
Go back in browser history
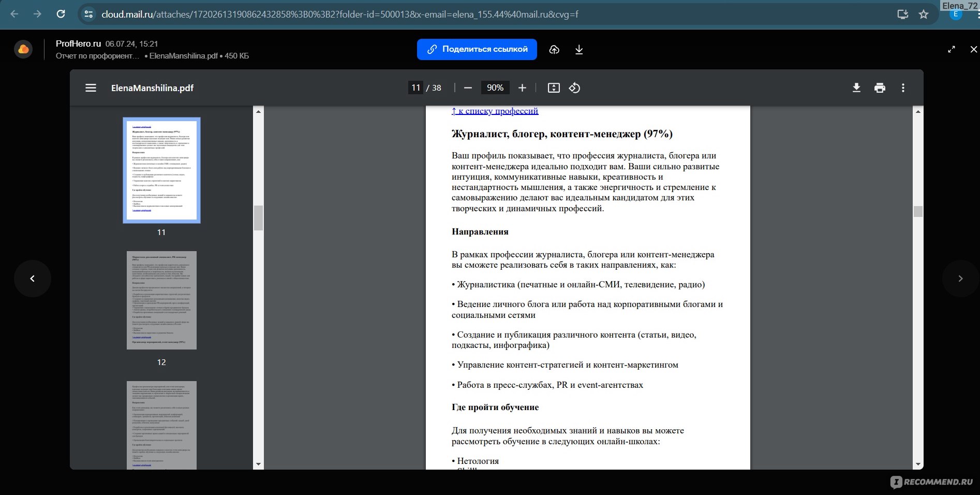point(14,14)
